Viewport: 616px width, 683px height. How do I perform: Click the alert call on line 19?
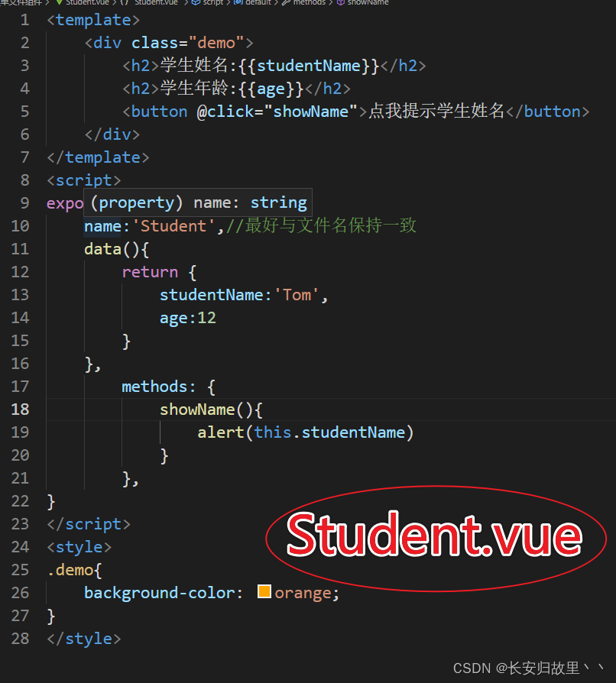[x=220, y=432]
